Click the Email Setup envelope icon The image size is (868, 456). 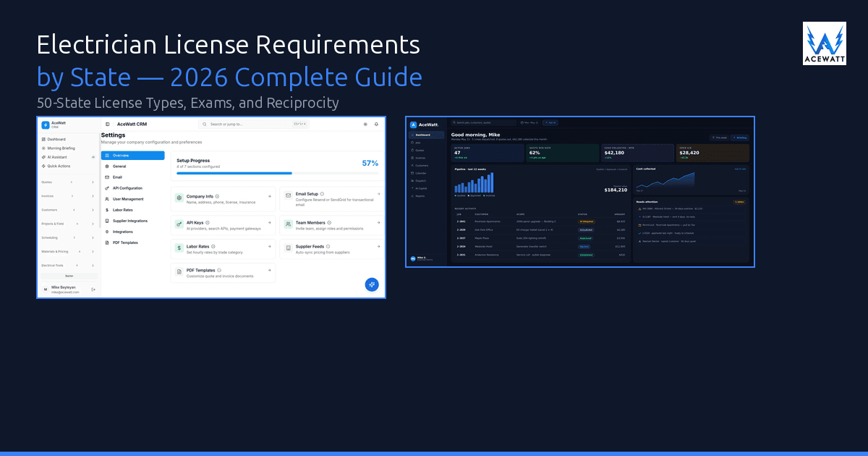(288, 197)
